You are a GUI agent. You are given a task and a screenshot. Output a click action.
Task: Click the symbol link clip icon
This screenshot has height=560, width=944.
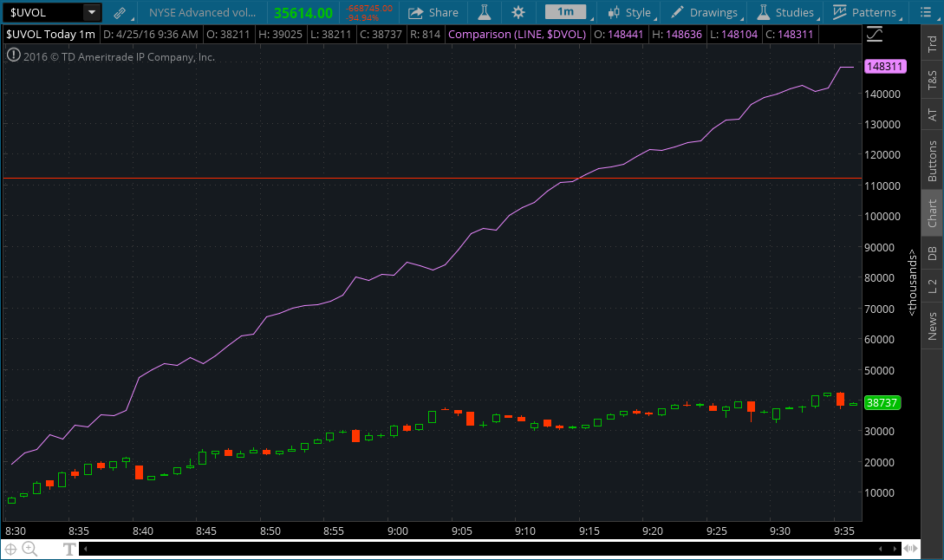(120, 13)
